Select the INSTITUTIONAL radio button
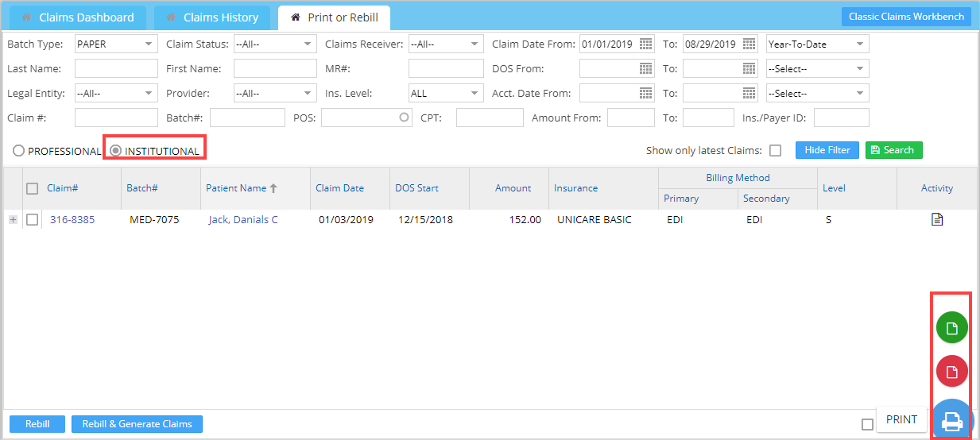Screen dimensions: 980x440 coord(116,151)
